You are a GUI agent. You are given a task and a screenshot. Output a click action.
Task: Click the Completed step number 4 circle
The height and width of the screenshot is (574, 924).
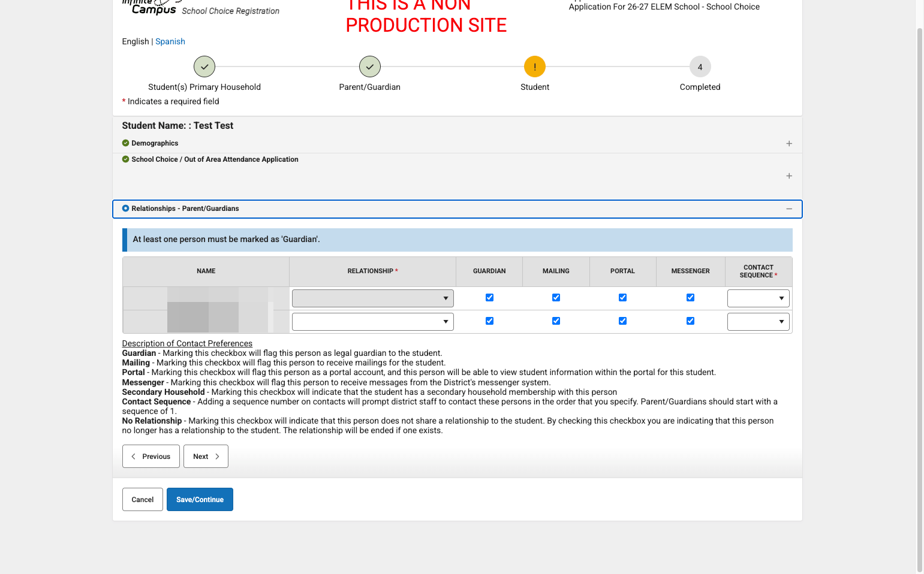click(700, 67)
